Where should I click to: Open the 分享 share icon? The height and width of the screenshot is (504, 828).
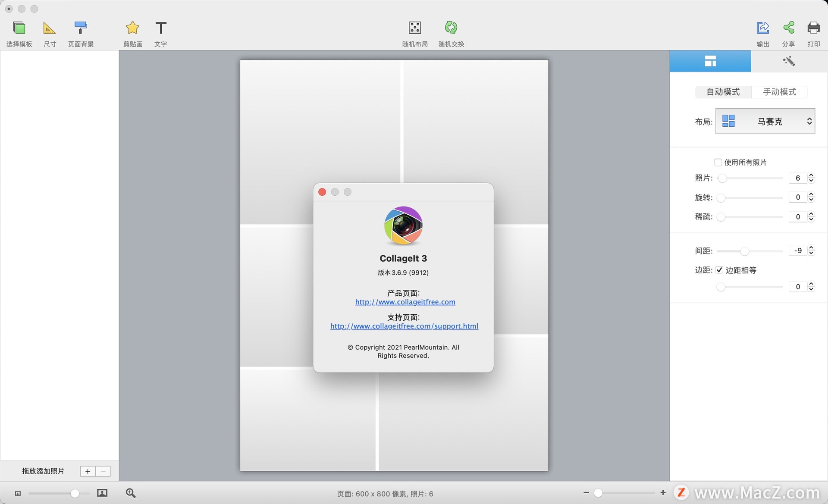click(x=789, y=28)
